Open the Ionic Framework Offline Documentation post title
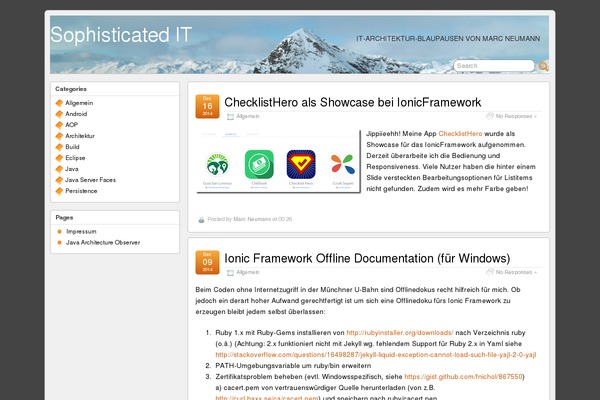Image resolution: width=600 pixels, height=400 pixels. click(367, 258)
